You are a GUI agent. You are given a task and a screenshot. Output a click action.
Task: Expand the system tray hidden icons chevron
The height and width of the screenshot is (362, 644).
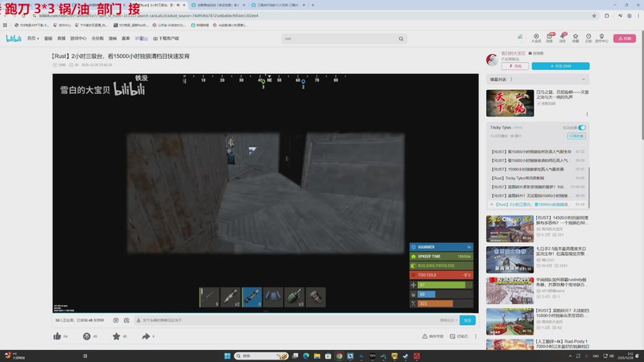tap(570, 356)
